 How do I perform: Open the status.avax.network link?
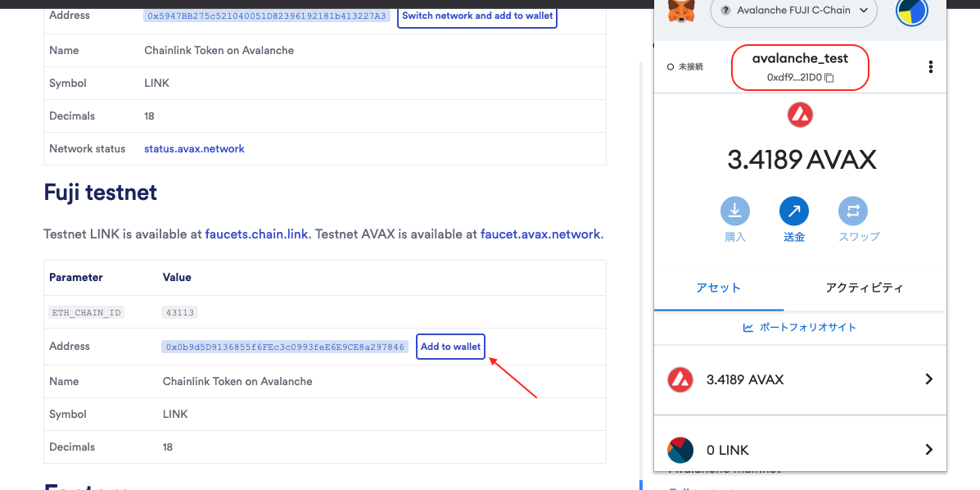click(194, 149)
